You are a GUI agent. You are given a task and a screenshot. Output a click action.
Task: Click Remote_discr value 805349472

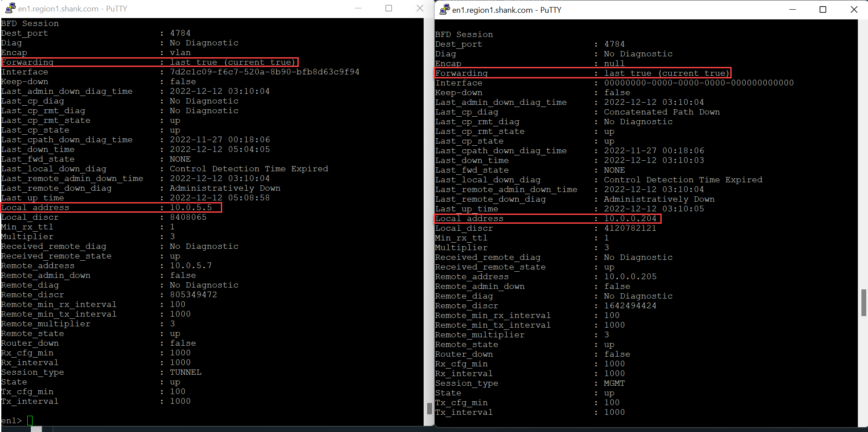pyautogui.click(x=194, y=295)
